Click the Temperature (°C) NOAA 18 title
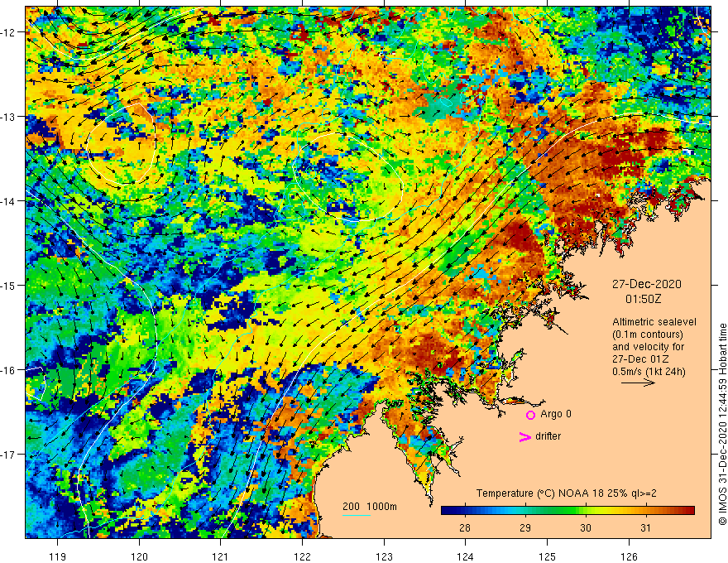The height and width of the screenshot is (563, 728). [x=567, y=493]
